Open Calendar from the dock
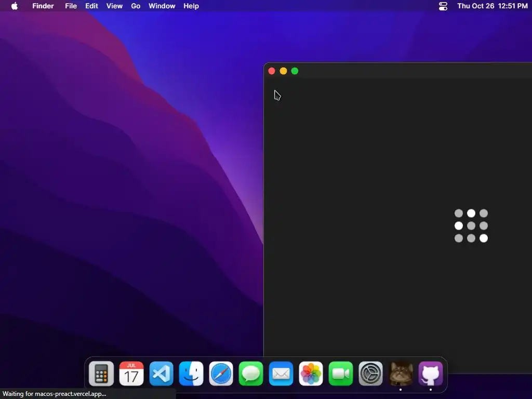This screenshot has width=532, height=399. click(x=131, y=374)
